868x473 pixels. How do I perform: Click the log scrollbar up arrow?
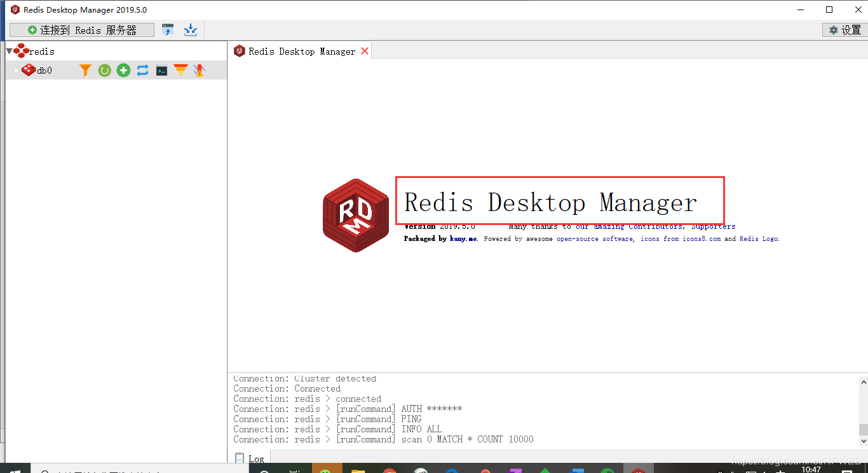tap(863, 382)
